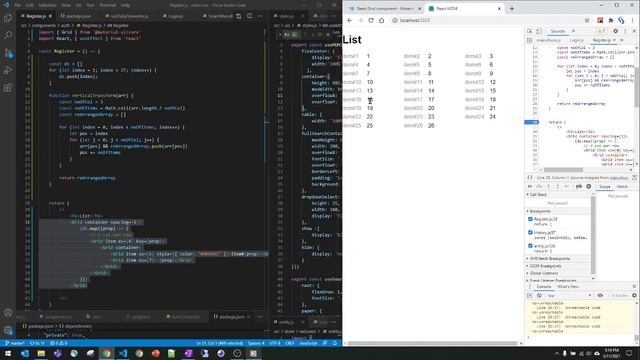
Task: Open the Extensions view in VS Code
Action: point(8,88)
